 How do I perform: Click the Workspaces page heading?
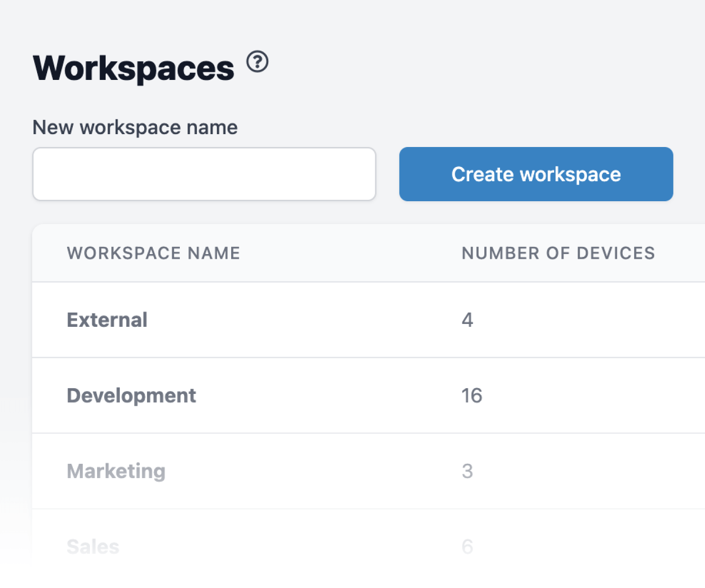click(x=133, y=69)
